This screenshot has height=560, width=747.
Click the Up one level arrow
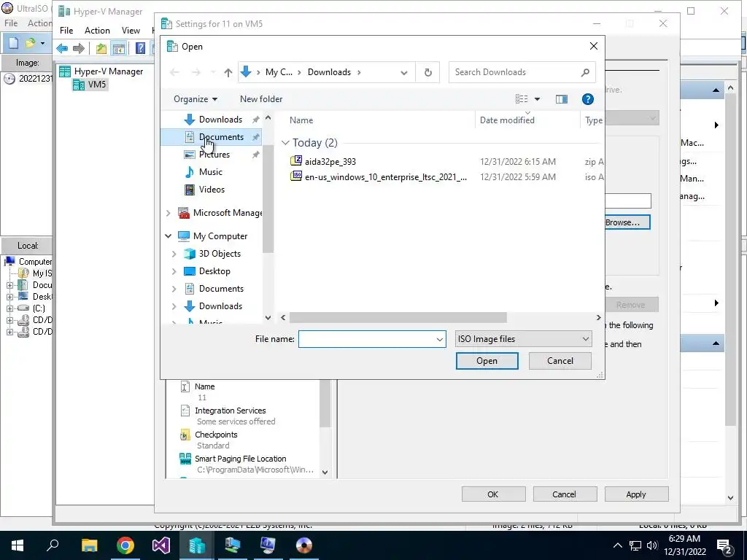point(228,72)
